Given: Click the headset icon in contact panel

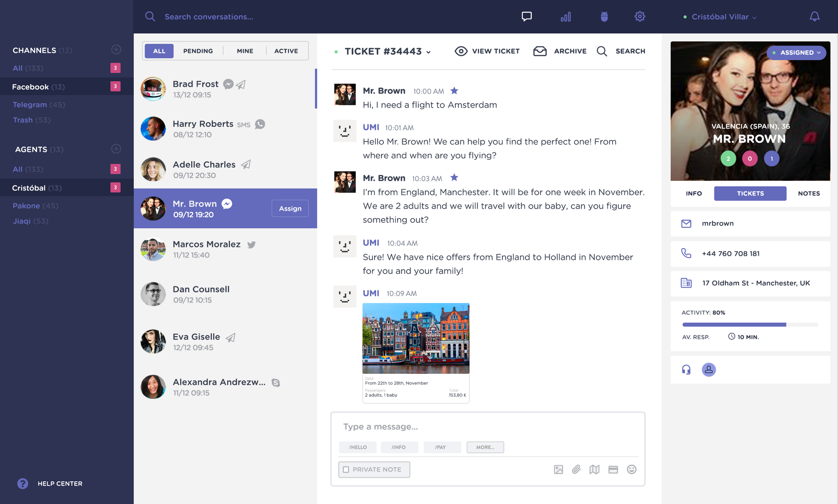Looking at the screenshot, I should point(686,370).
